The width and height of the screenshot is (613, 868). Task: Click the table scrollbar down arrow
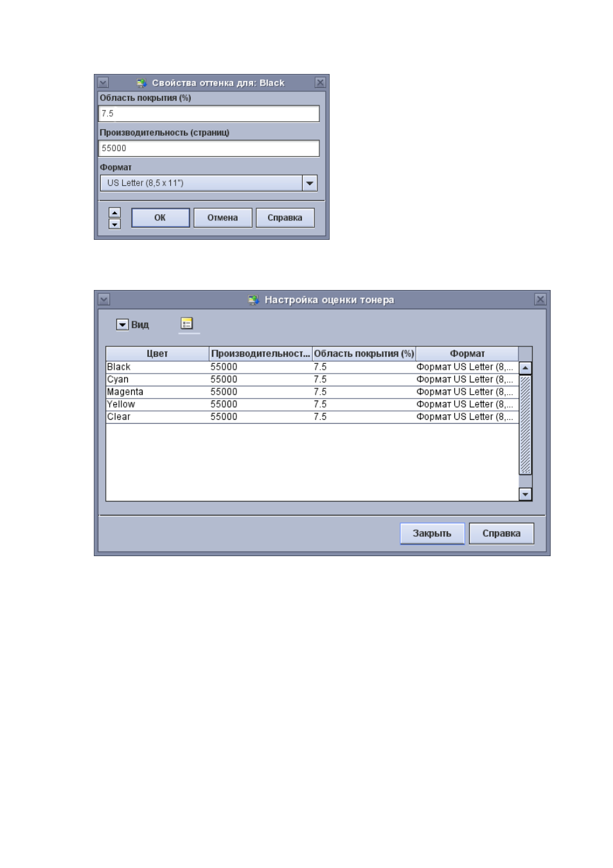coord(525,494)
